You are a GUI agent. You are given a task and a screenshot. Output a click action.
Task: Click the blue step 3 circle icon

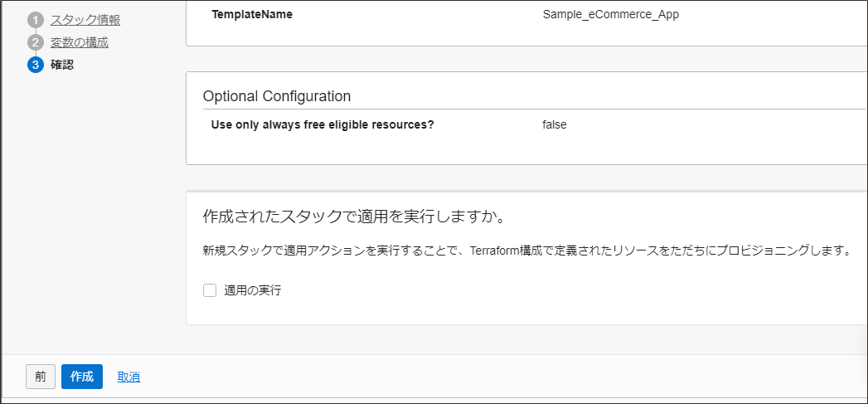(x=36, y=65)
